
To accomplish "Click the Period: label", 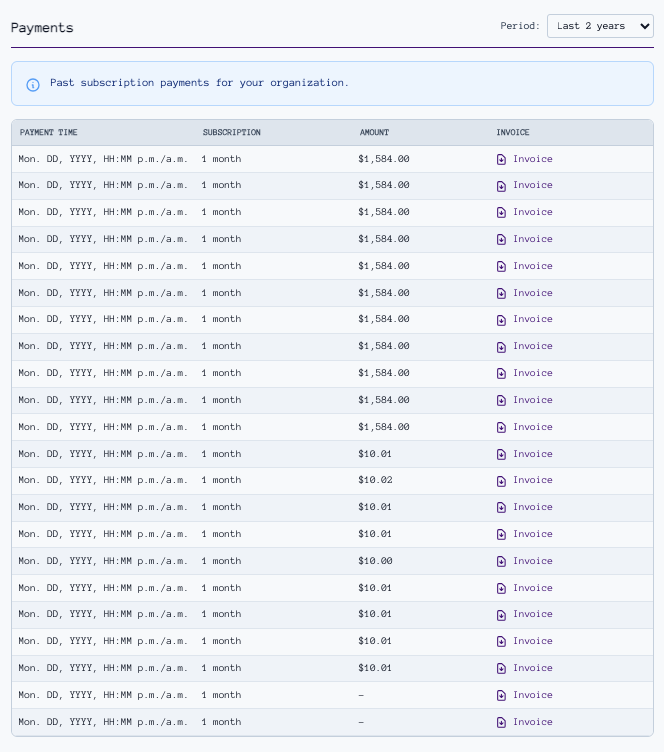I will 520,26.
